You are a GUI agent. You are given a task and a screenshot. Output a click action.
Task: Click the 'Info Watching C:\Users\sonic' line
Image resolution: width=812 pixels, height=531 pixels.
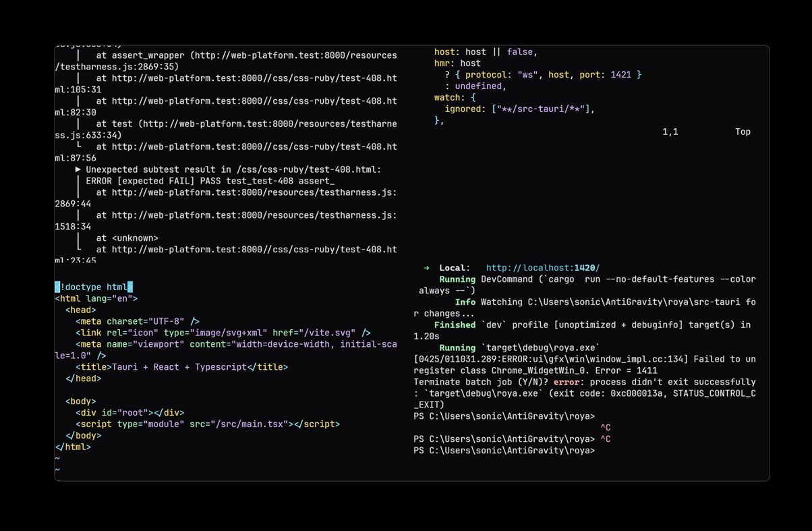pyautogui.click(x=605, y=302)
